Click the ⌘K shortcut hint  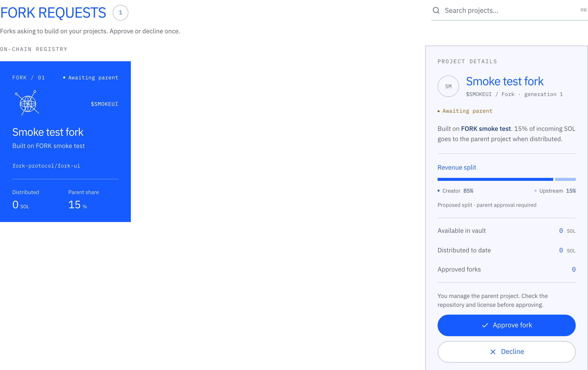click(x=584, y=10)
